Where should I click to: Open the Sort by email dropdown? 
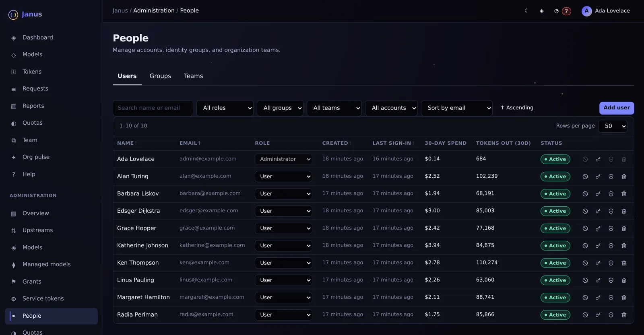(457, 108)
